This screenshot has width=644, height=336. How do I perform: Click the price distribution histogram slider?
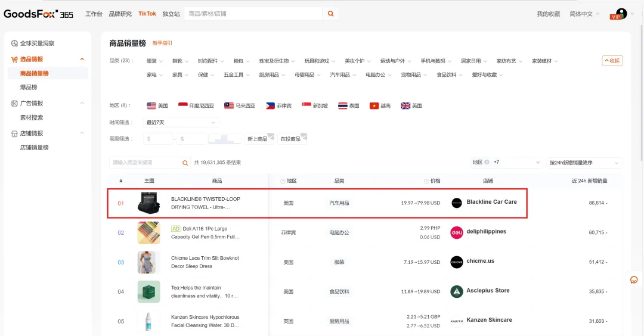225,139
